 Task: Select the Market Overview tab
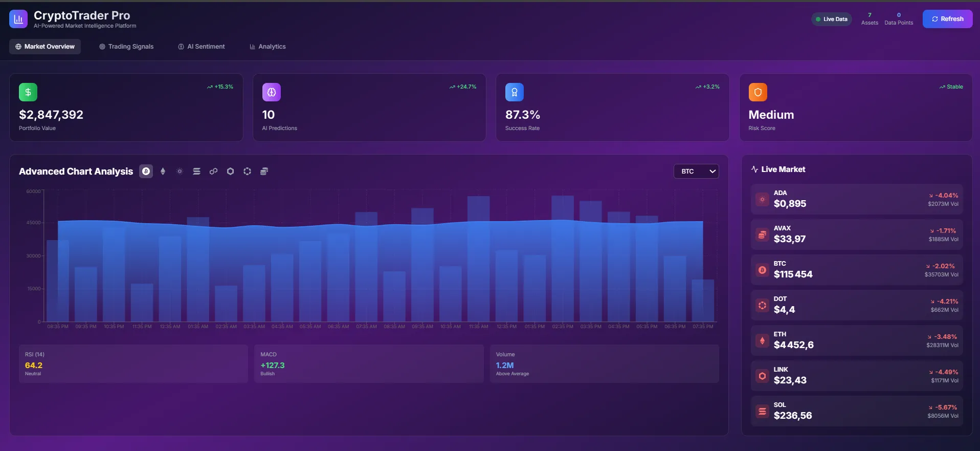point(45,47)
